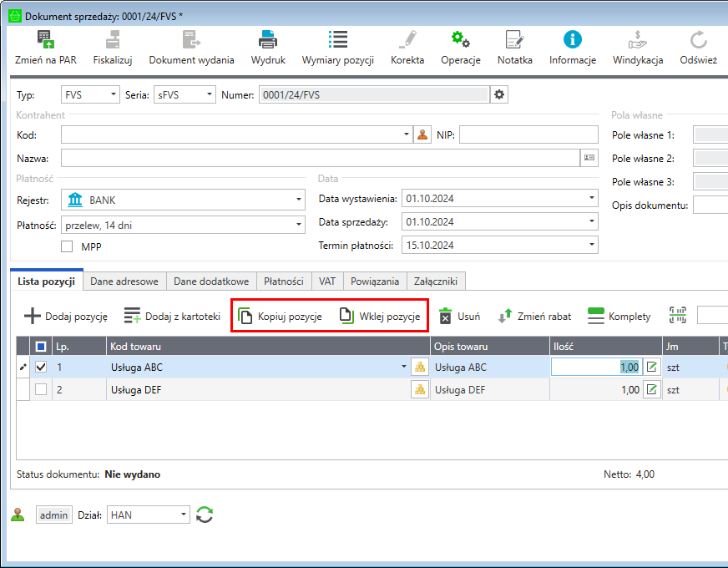Toggle the select-all checkbox in table header
Image resolution: width=728 pixels, height=568 pixels.
click(41, 347)
